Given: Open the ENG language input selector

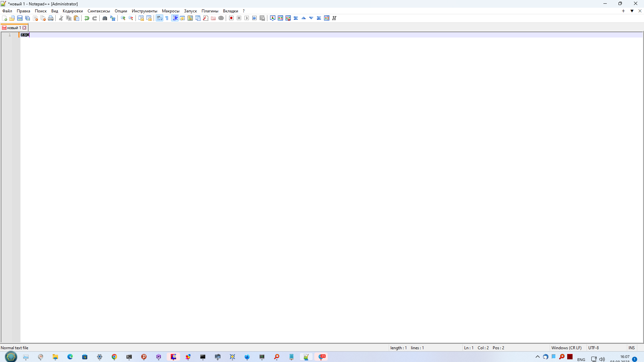Looking at the screenshot, I should [581, 359].
